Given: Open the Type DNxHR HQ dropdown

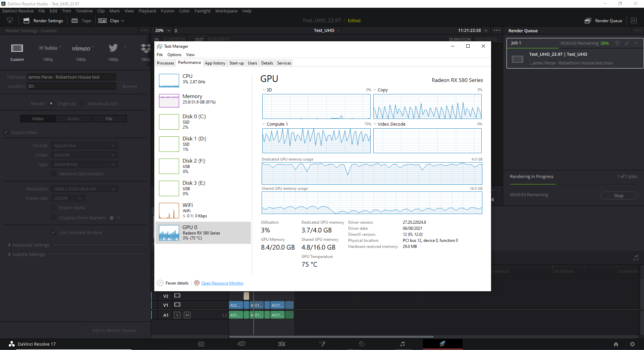Looking at the screenshot, I should 85,164.
